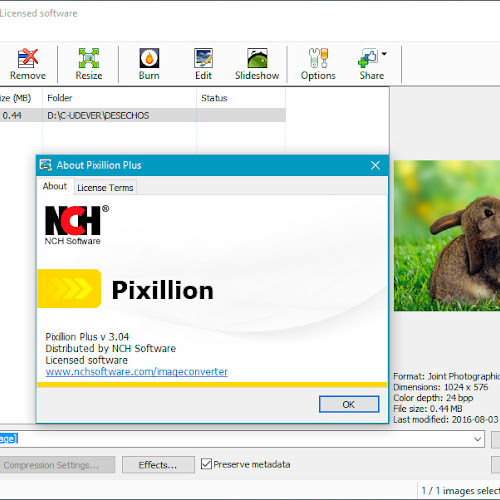Screen dimensions: 500x500
Task: Toggle the Preserve metadata checkbox
Action: [206, 464]
